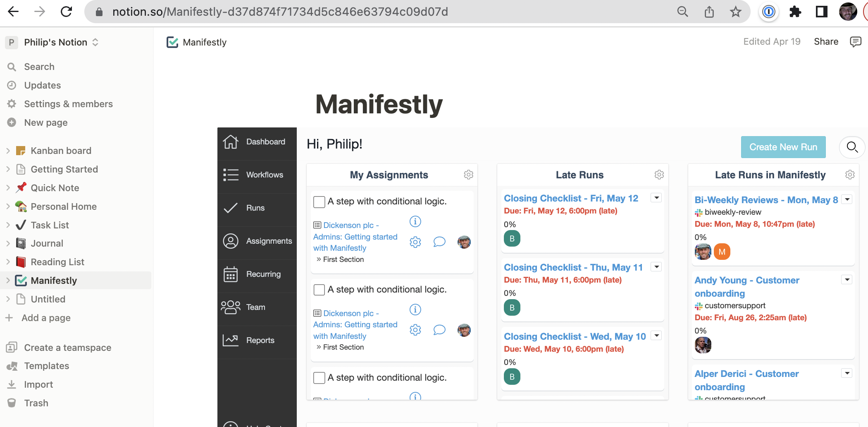Click the assignee avatar on the first conditional step
Screen dimensions: 868x427
[464, 242]
